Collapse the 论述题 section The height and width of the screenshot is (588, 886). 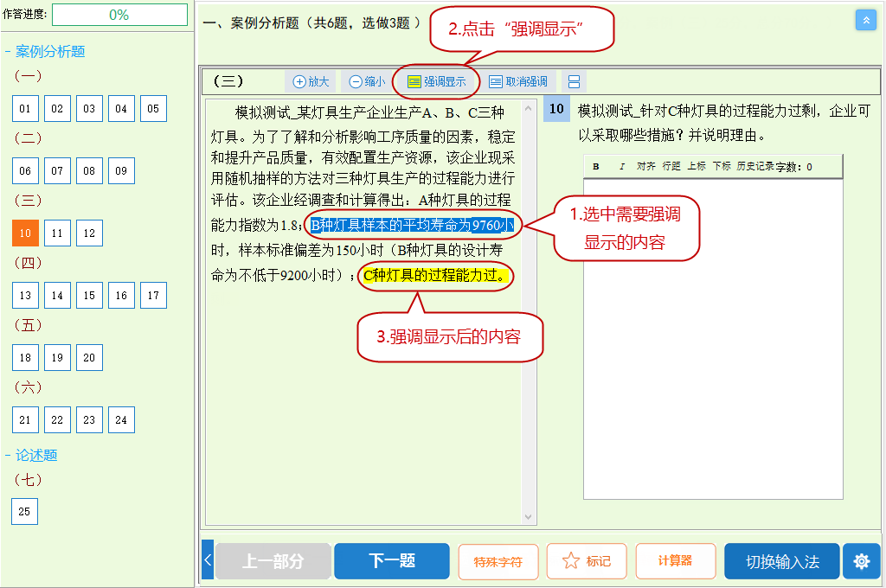tap(9, 456)
